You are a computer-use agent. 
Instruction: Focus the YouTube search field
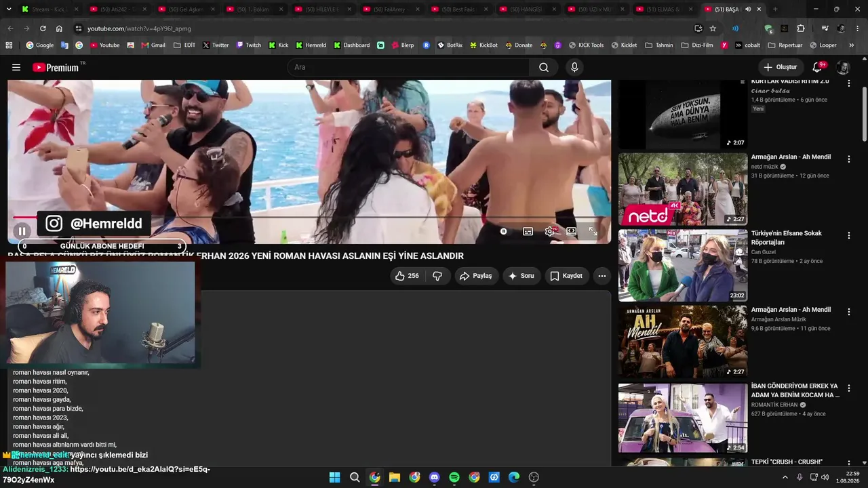click(x=408, y=67)
